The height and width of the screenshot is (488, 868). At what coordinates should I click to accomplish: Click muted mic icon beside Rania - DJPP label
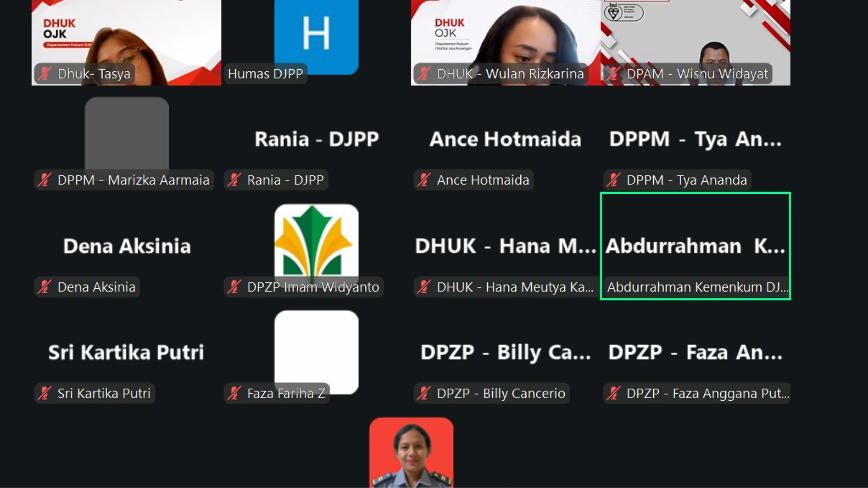click(x=234, y=180)
